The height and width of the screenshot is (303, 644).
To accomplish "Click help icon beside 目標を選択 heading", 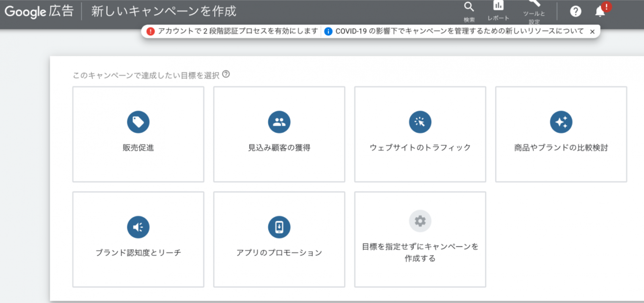I will [x=226, y=74].
